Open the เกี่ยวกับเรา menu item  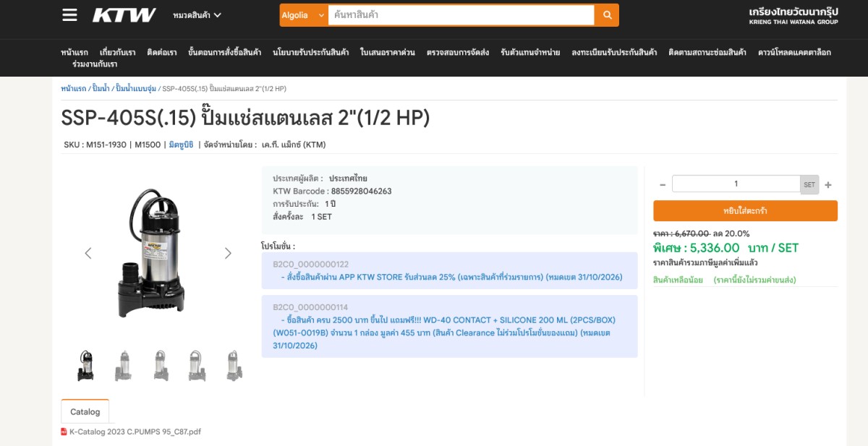coord(117,52)
